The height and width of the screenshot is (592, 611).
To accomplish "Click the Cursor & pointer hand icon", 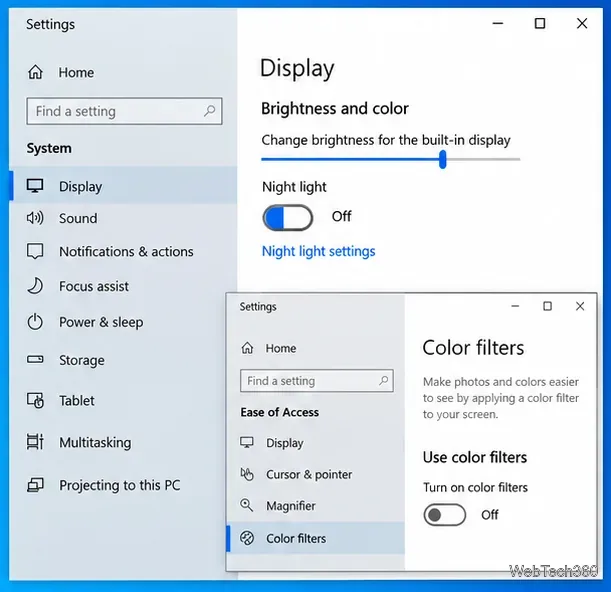I will pos(247,474).
